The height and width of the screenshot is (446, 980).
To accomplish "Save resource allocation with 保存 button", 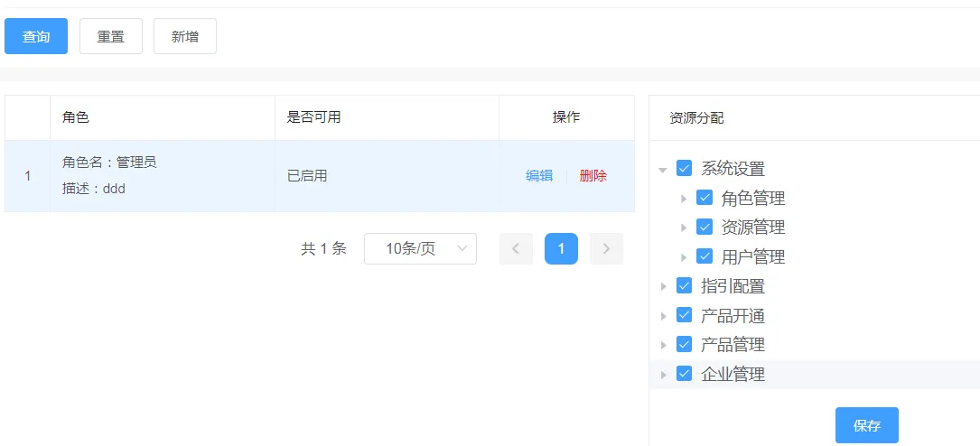I will pyautogui.click(x=866, y=425).
